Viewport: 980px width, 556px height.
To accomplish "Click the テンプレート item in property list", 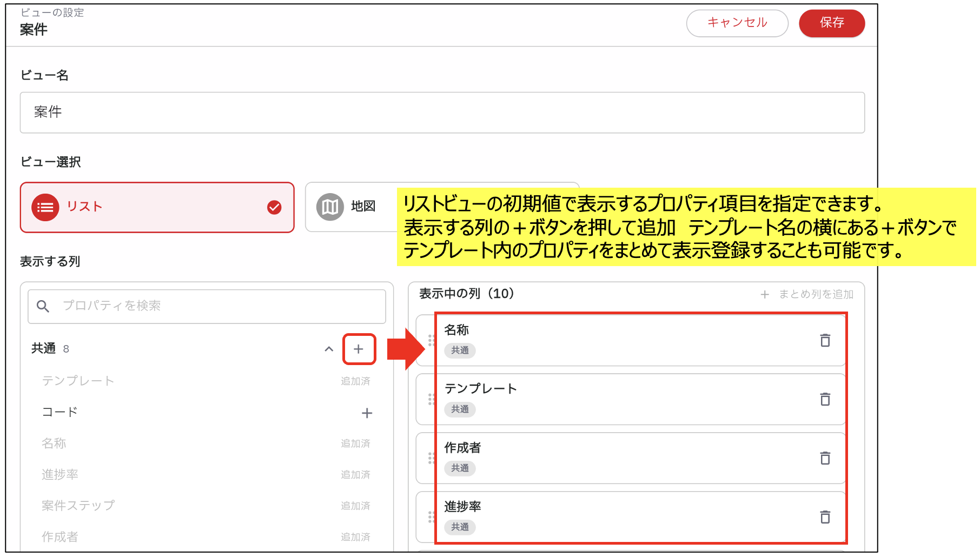I will pos(78,381).
